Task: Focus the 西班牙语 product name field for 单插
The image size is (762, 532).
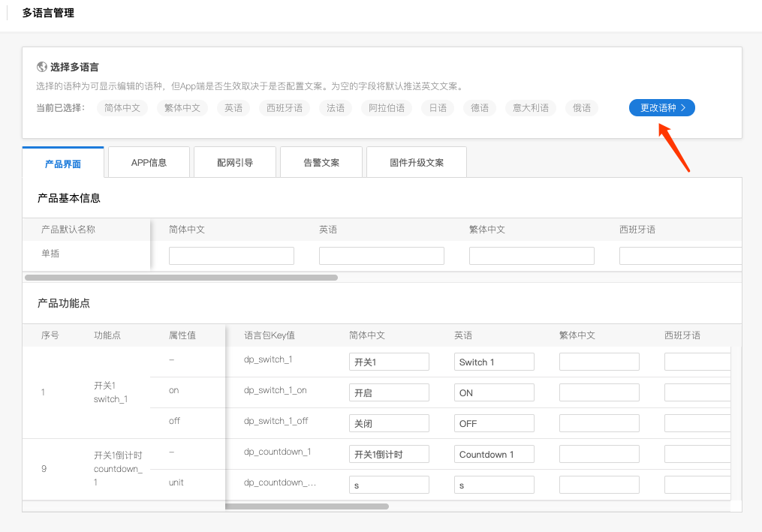Action: click(x=680, y=256)
